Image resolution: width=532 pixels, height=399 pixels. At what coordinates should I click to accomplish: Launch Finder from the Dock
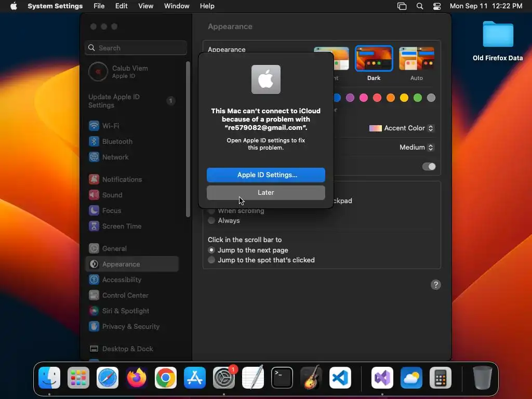tap(49, 378)
